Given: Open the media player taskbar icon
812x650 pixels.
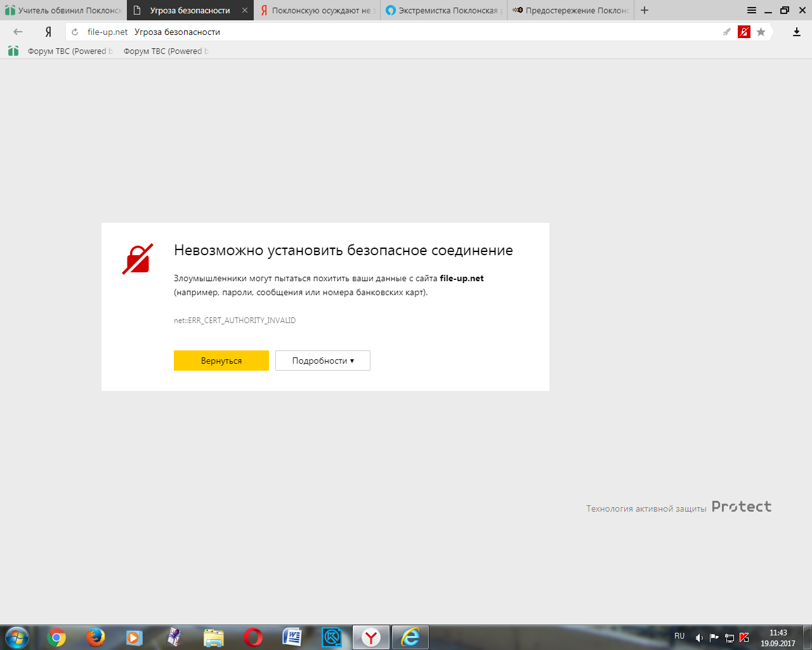Looking at the screenshot, I should coord(134,637).
